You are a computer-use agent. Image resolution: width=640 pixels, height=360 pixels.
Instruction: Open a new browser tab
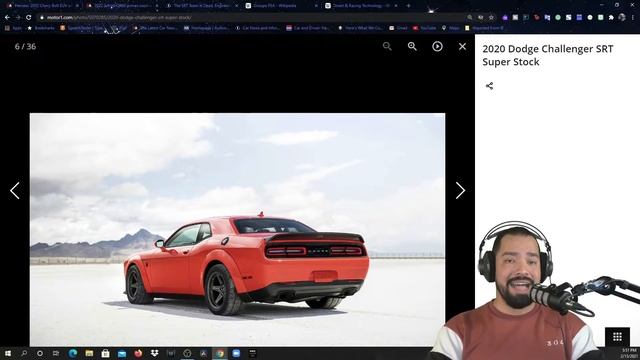click(409, 6)
